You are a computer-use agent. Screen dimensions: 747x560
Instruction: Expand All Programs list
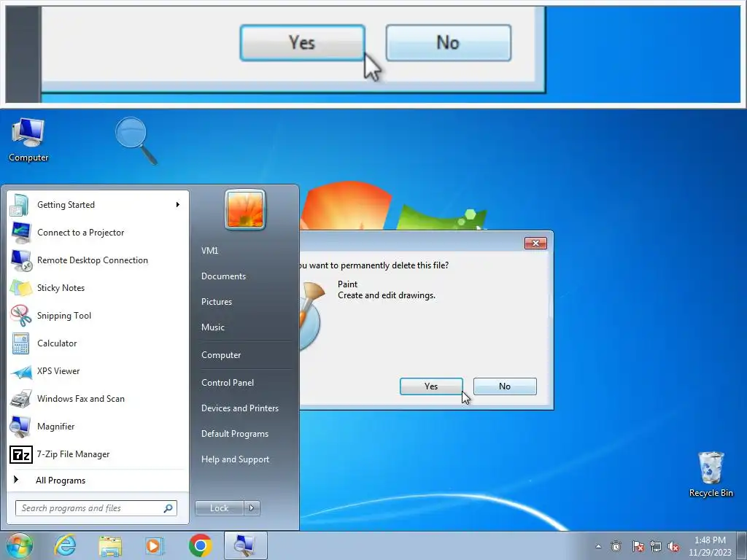click(98, 480)
